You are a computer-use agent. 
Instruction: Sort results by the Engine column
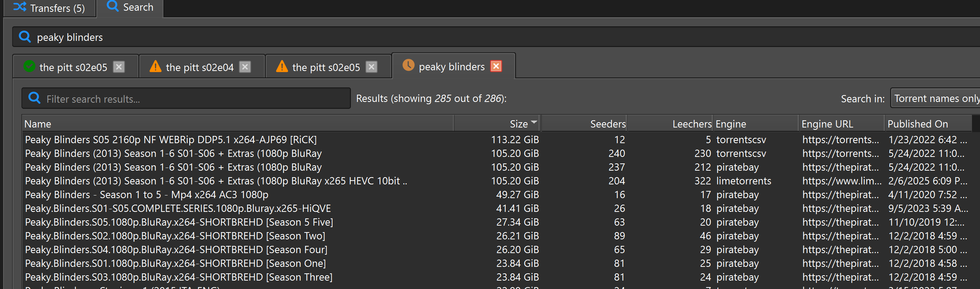click(756, 124)
